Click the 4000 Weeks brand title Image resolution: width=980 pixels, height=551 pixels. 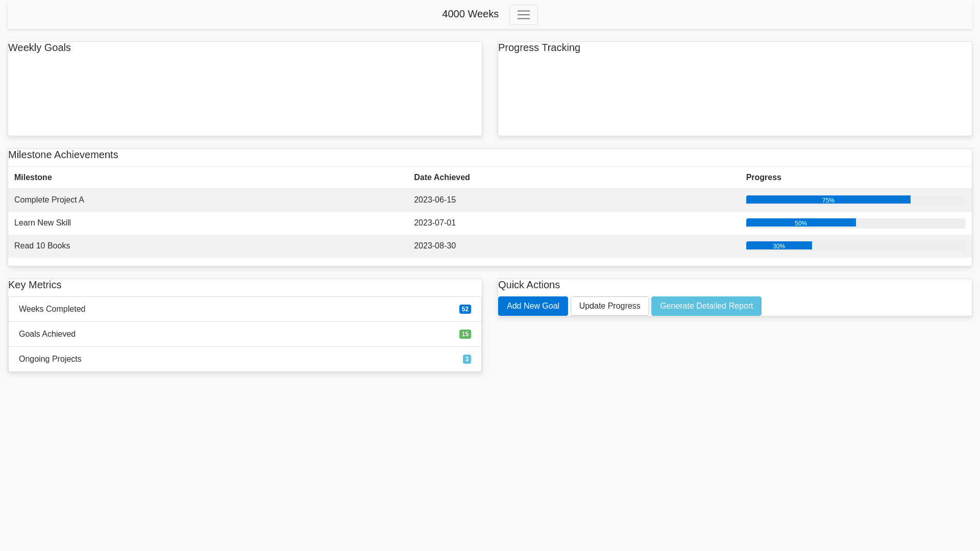470,14
